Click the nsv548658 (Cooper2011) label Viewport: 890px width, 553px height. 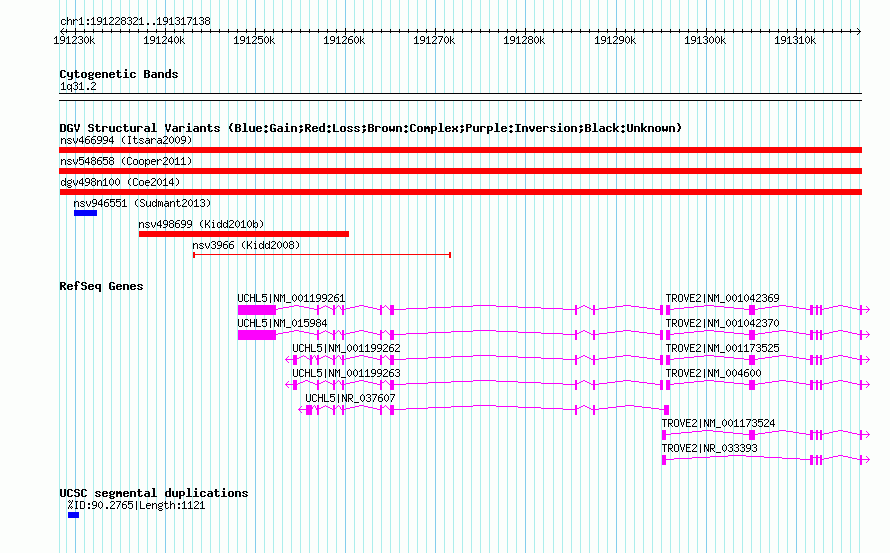point(126,161)
